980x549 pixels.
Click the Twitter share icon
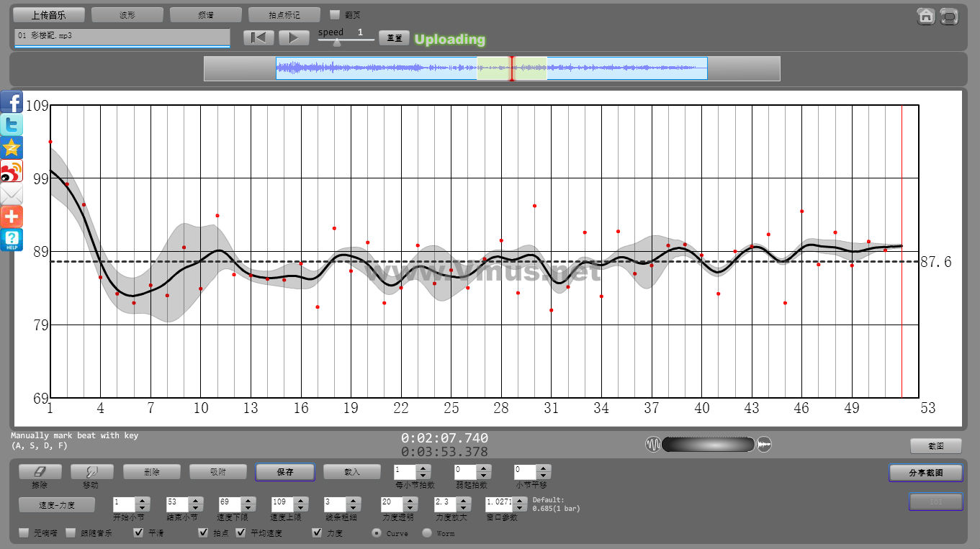click(x=12, y=124)
